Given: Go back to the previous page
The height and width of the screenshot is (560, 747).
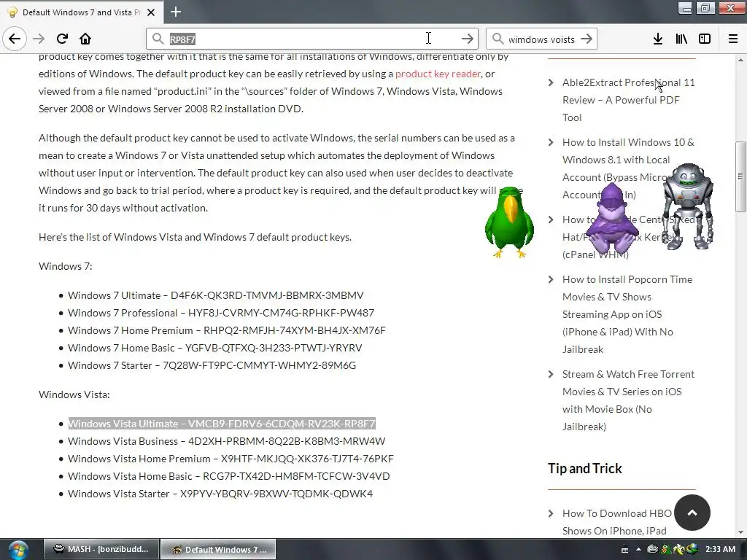Looking at the screenshot, I should (15, 39).
